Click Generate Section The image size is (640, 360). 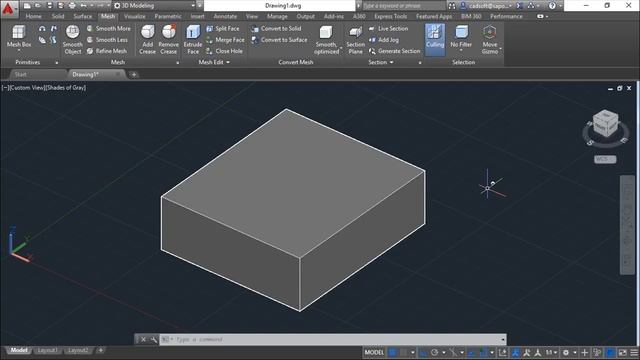(x=394, y=51)
